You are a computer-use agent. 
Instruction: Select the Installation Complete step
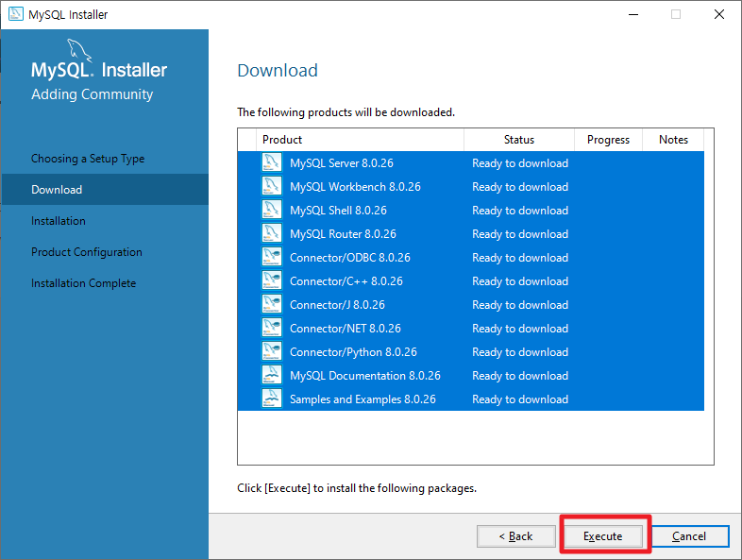click(84, 283)
